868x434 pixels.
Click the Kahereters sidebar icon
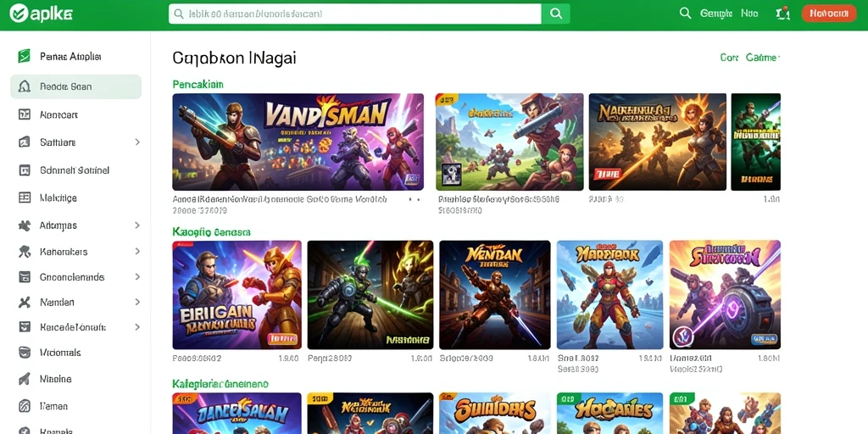[24, 252]
